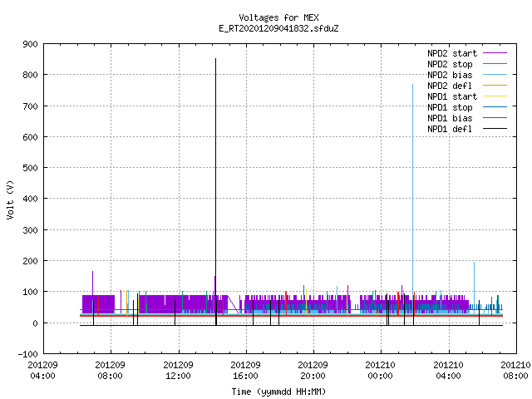
Task: Click the yellow NPD1 start legend line
Action: [495, 96]
